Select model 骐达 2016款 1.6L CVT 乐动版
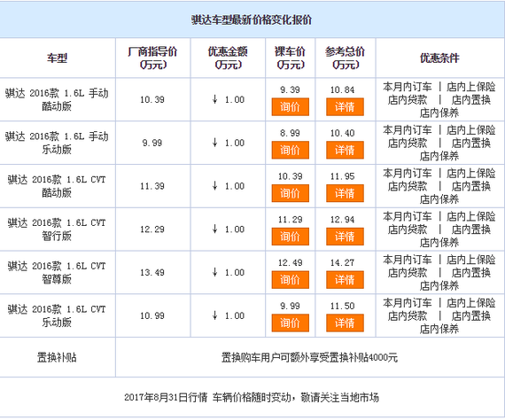 [57, 315]
